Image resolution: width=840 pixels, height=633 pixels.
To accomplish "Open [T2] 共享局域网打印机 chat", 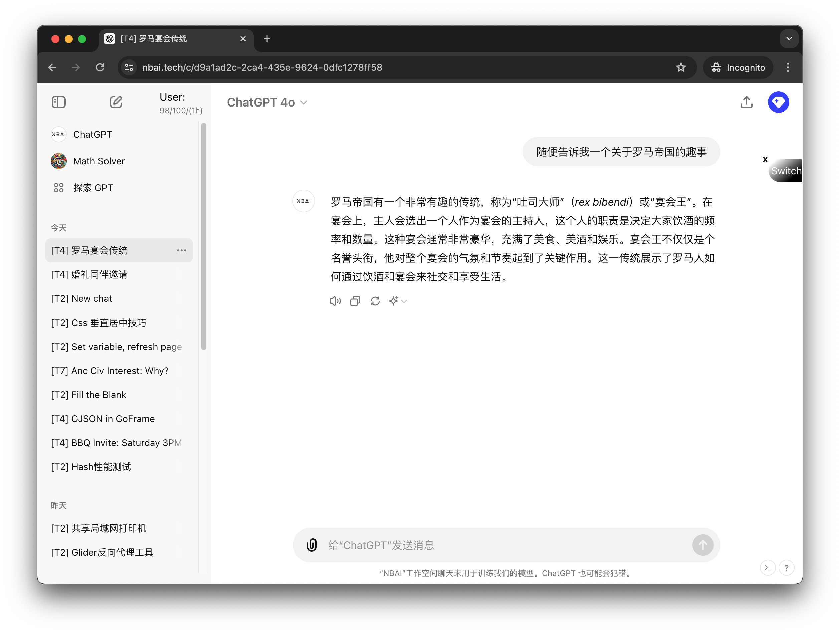I will pos(119,529).
